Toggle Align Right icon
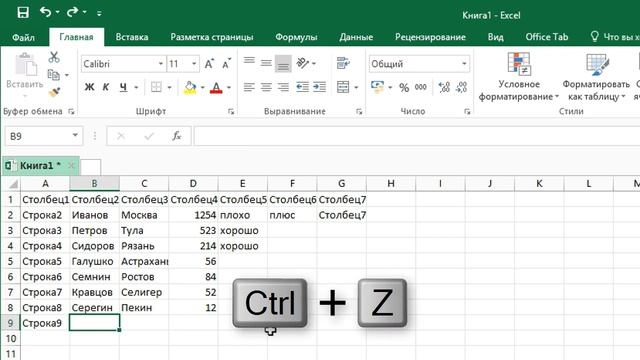 click(x=283, y=87)
